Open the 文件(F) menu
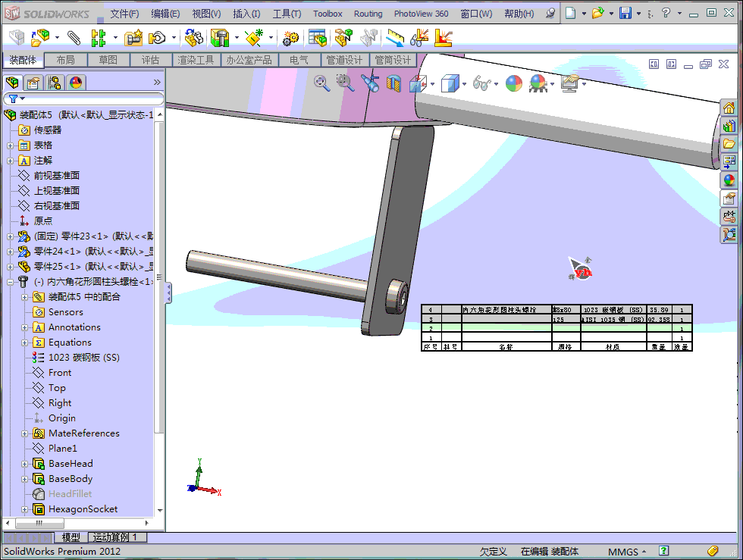Image resolution: width=743 pixels, height=560 pixels. click(x=124, y=14)
